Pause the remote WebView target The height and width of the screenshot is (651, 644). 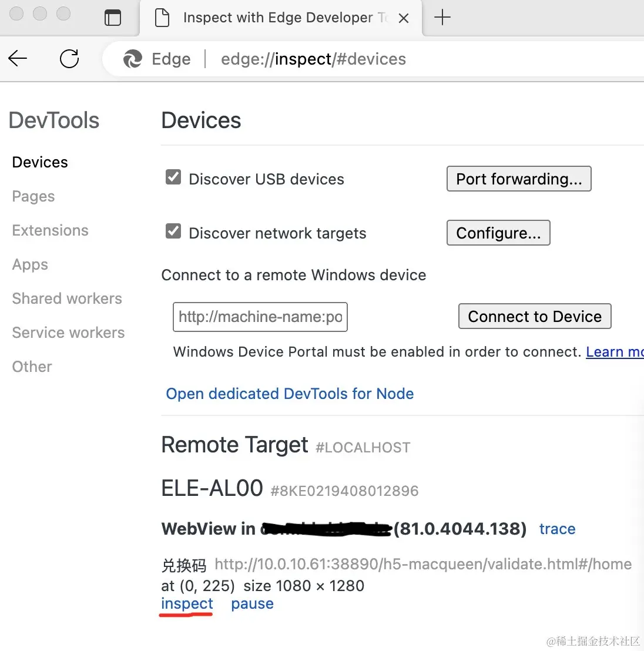(x=252, y=604)
